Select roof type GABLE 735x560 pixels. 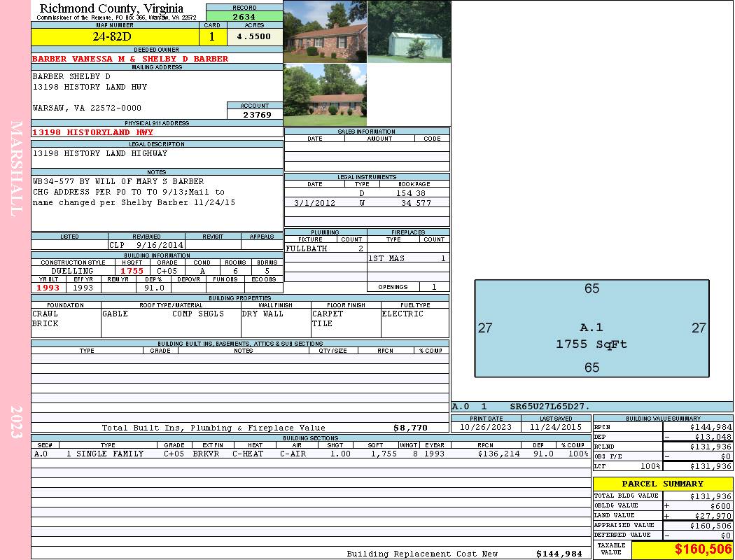click(115, 314)
